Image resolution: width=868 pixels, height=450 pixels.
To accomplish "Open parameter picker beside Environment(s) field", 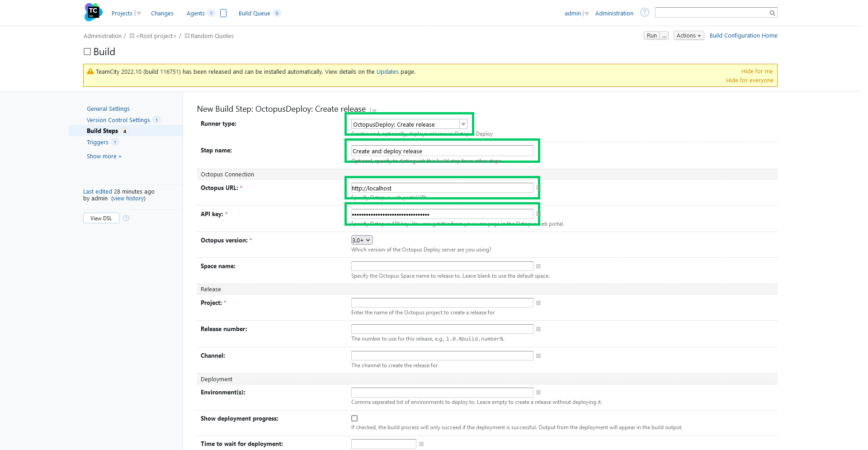I will click(x=538, y=393).
